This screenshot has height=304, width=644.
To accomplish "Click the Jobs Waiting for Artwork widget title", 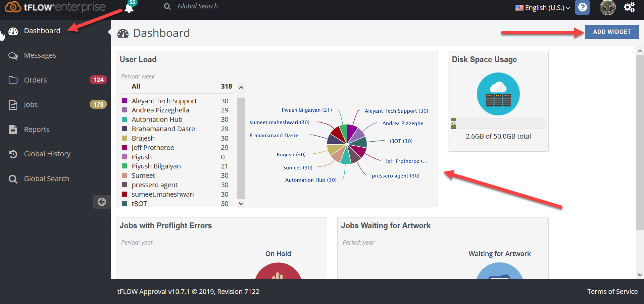I will pyautogui.click(x=386, y=225).
